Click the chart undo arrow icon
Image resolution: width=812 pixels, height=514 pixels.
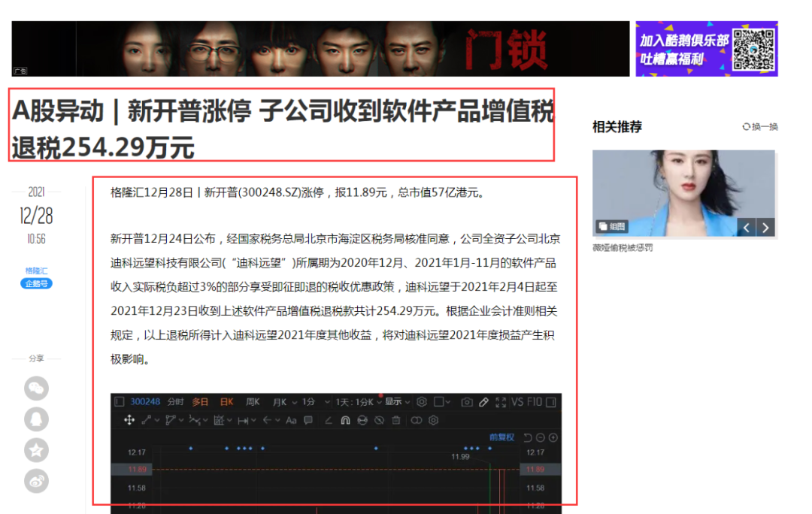click(x=528, y=437)
